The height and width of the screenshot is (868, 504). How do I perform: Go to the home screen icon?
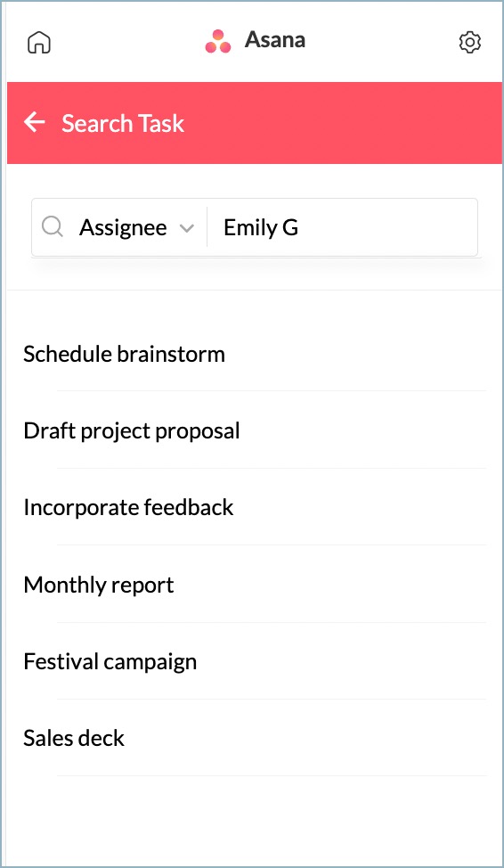38,42
